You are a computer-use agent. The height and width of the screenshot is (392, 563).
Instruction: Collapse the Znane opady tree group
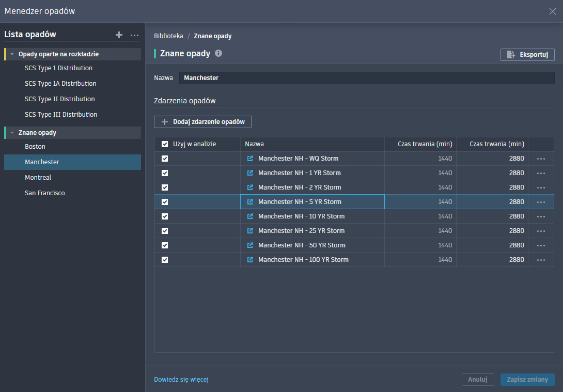(12, 133)
